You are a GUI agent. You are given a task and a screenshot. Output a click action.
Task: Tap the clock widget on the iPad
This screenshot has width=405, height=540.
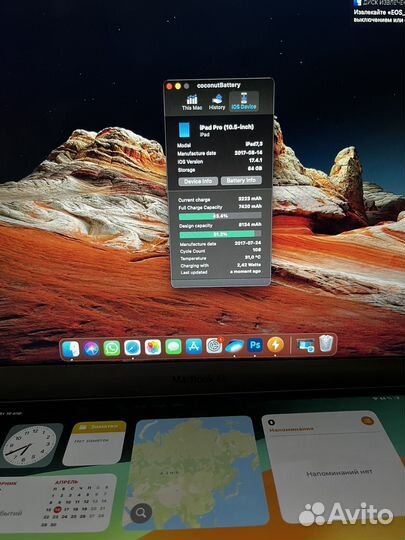pos(30,446)
